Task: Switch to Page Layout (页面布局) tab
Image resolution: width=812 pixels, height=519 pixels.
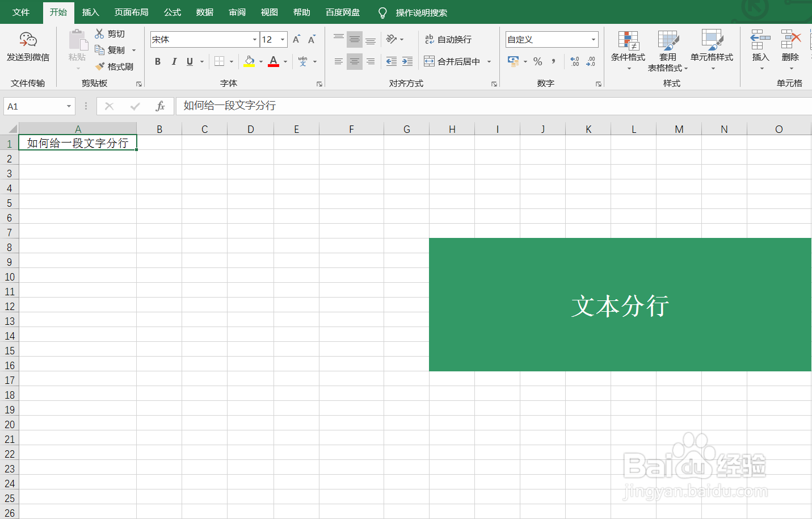Action: pos(131,12)
